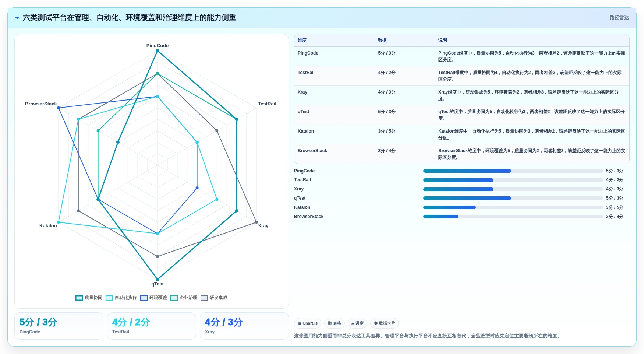This screenshot has height=354, width=644.
Task: Select the PingCode table row name
Action: click(x=308, y=53)
